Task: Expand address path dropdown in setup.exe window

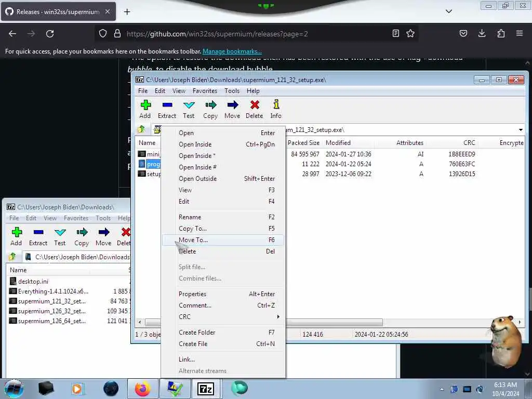Action: click(521, 129)
